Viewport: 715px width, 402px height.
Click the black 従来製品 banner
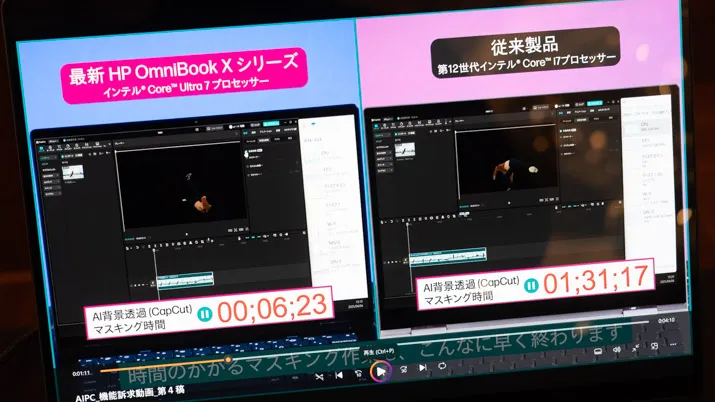pos(525,52)
